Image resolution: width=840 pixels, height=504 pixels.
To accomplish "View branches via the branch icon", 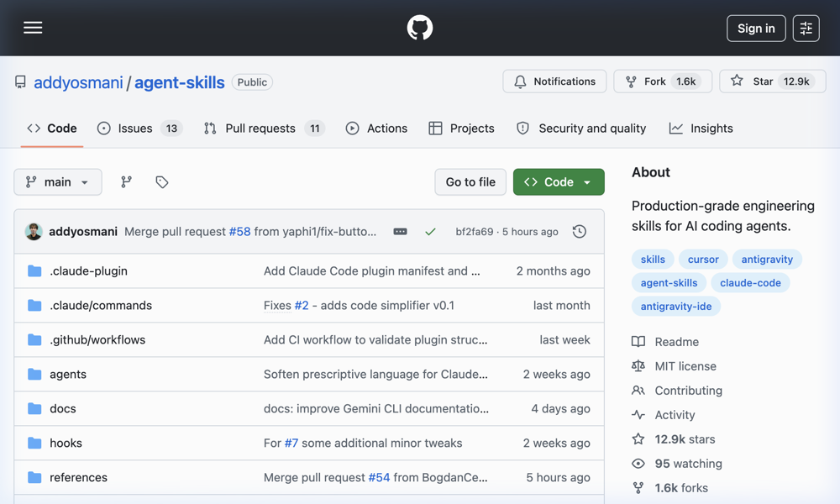I will [126, 182].
